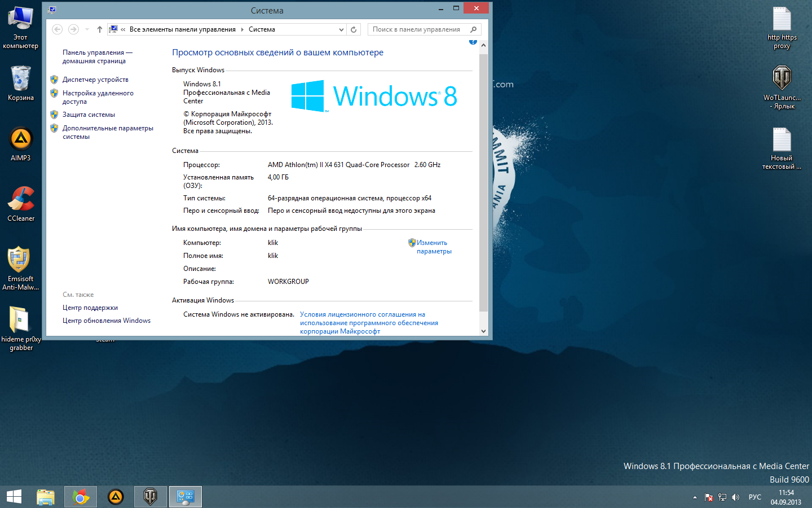Expand the address bar history dropdown
The height and width of the screenshot is (508, 812).
[x=341, y=29]
